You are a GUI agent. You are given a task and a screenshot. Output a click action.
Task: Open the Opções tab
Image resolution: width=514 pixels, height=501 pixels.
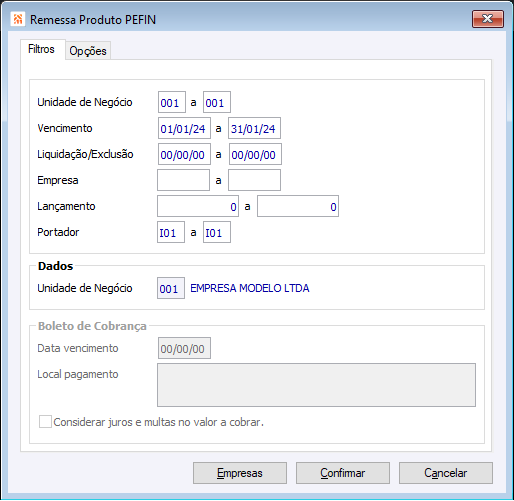(88, 51)
